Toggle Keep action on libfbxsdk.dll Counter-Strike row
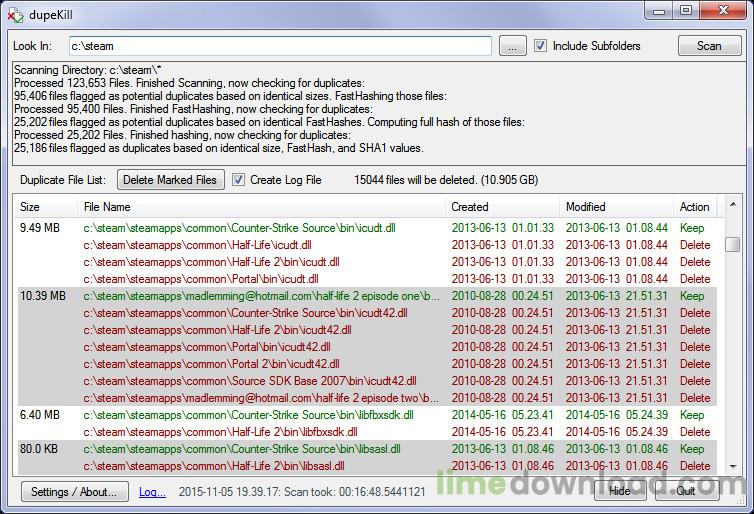Image resolution: width=754 pixels, height=514 pixels. [x=692, y=415]
